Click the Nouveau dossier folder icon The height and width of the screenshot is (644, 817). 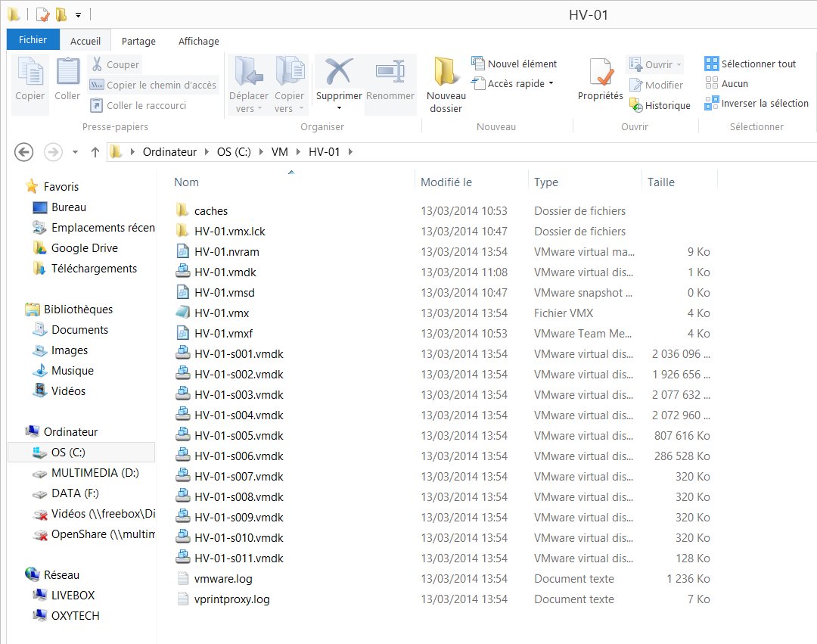click(x=446, y=73)
